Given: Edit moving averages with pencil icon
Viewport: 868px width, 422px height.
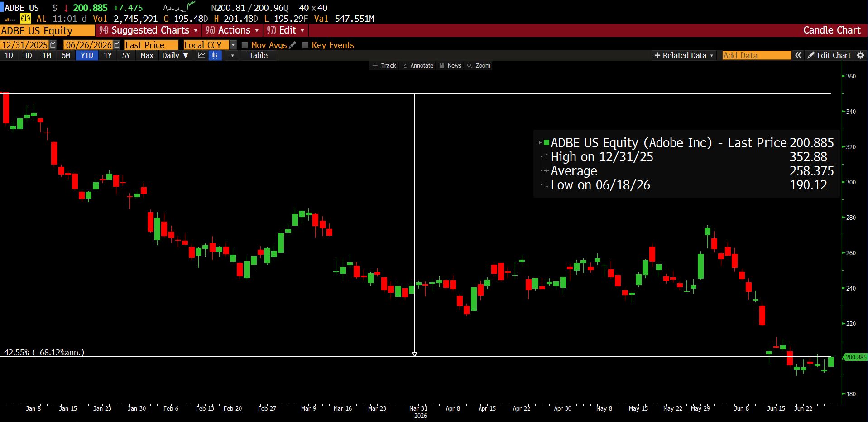Looking at the screenshot, I should 293,45.
